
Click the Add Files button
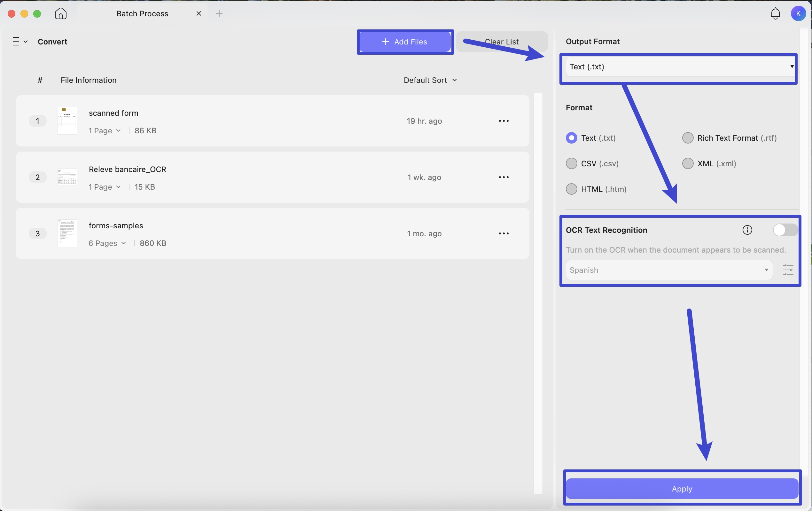pyautogui.click(x=405, y=42)
